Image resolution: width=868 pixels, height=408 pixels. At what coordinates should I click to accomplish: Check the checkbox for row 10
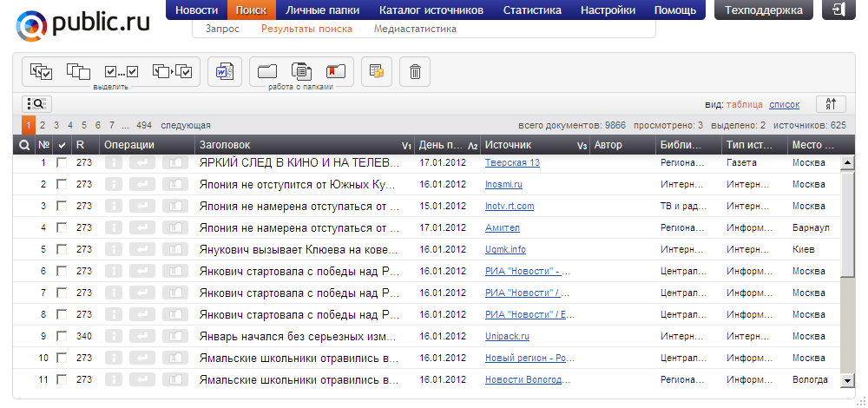(62, 359)
